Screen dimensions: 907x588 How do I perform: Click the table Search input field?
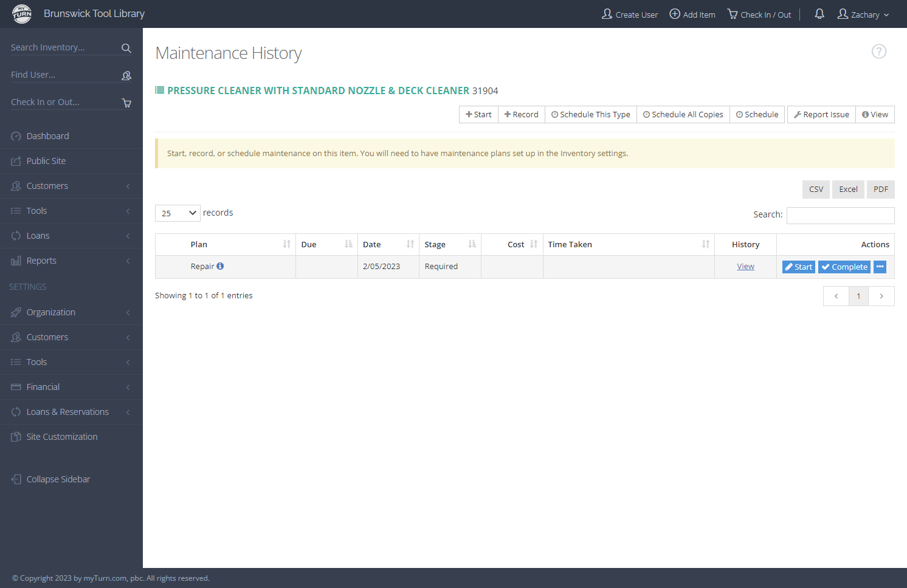click(x=840, y=215)
